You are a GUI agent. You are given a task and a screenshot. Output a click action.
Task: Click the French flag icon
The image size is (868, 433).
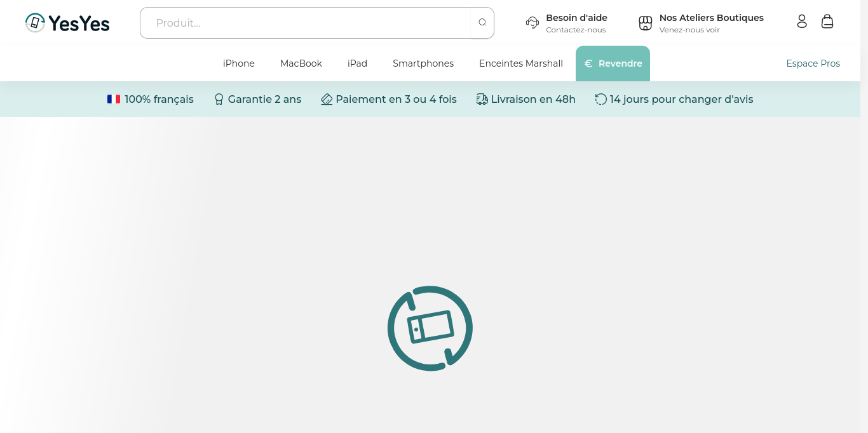point(114,99)
